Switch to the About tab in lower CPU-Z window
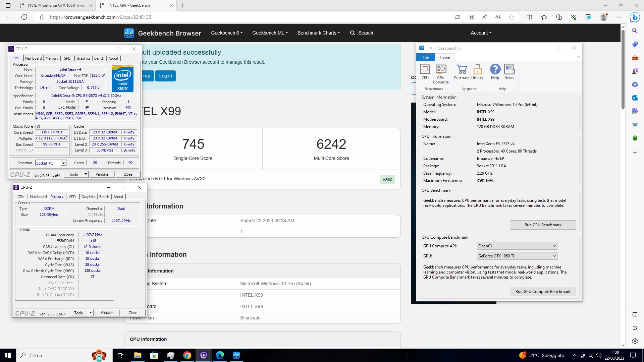Viewport: 644px width, 362px height. click(x=118, y=197)
